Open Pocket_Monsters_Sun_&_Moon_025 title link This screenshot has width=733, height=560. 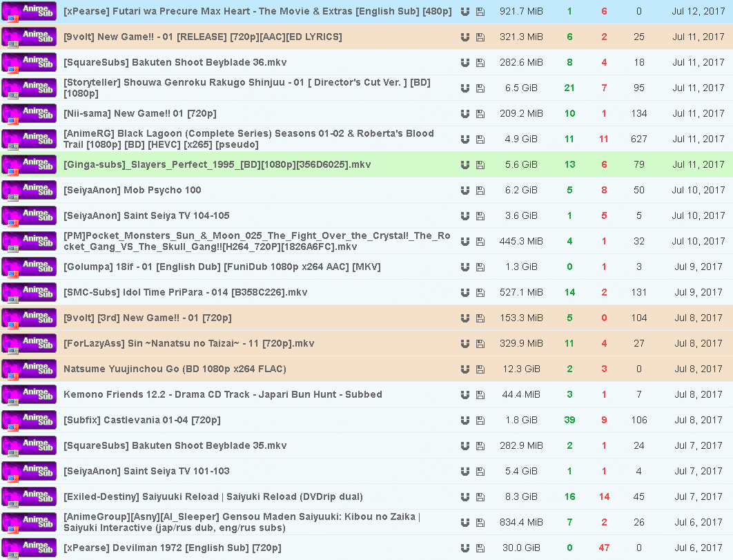click(x=257, y=241)
